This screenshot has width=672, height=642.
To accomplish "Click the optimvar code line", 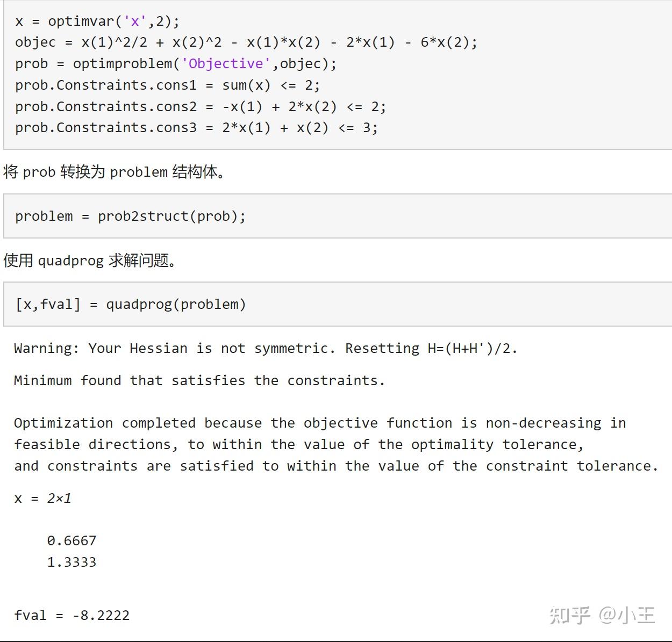I will pos(97,21).
